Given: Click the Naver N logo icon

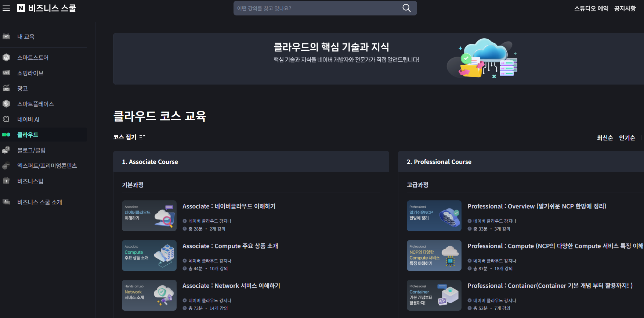Looking at the screenshot, I should click(21, 8).
